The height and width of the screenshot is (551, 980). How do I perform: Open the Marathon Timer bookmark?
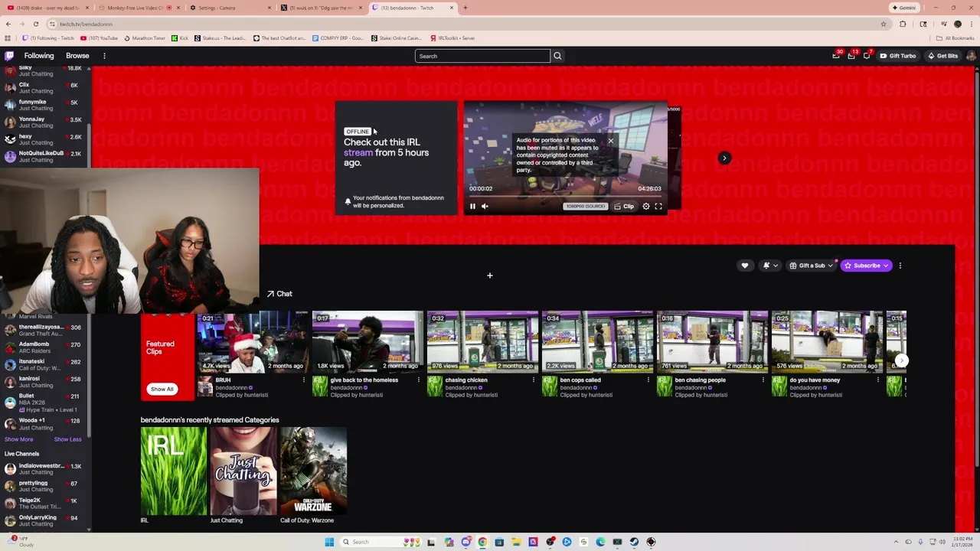(x=145, y=38)
